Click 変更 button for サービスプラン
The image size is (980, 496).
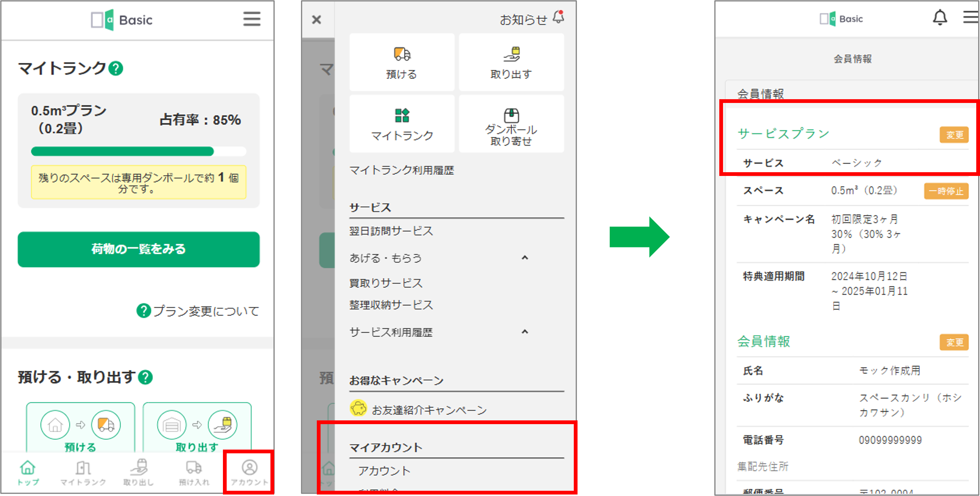954,135
